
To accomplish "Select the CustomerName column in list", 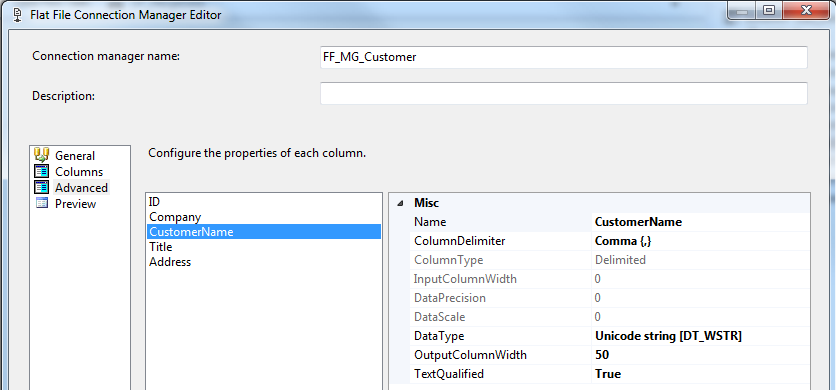I will tap(263, 232).
